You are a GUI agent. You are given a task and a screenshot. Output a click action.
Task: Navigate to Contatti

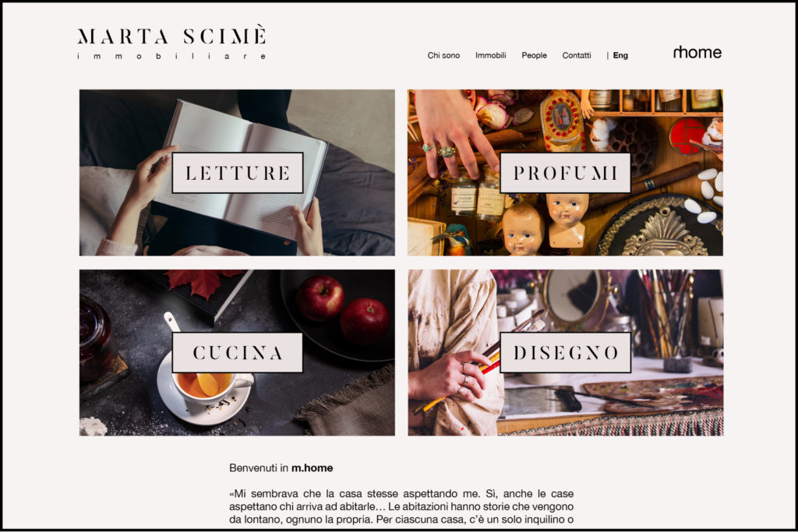577,55
